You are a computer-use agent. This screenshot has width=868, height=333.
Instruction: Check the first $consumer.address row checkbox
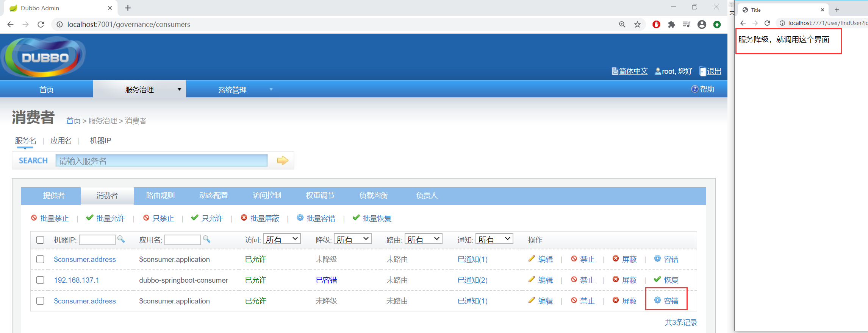(40, 259)
